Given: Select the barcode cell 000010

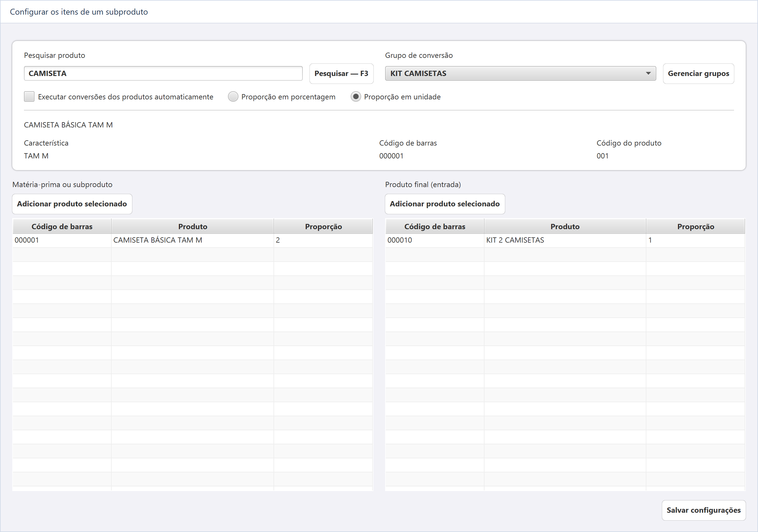Looking at the screenshot, I should (435, 240).
